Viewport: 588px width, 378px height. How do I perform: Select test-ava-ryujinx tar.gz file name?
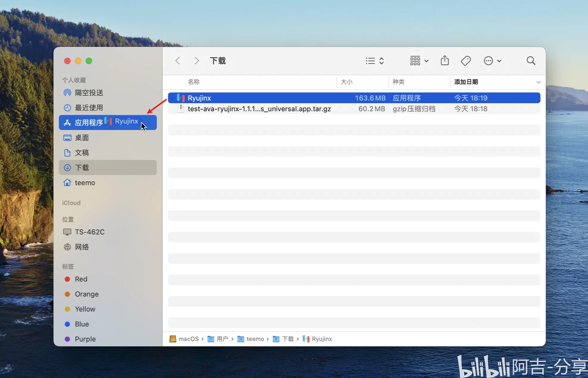coord(259,109)
